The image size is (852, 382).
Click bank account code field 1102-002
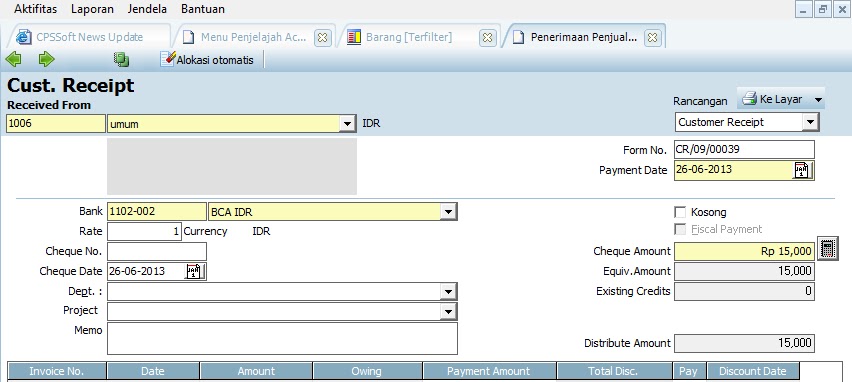click(x=156, y=212)
